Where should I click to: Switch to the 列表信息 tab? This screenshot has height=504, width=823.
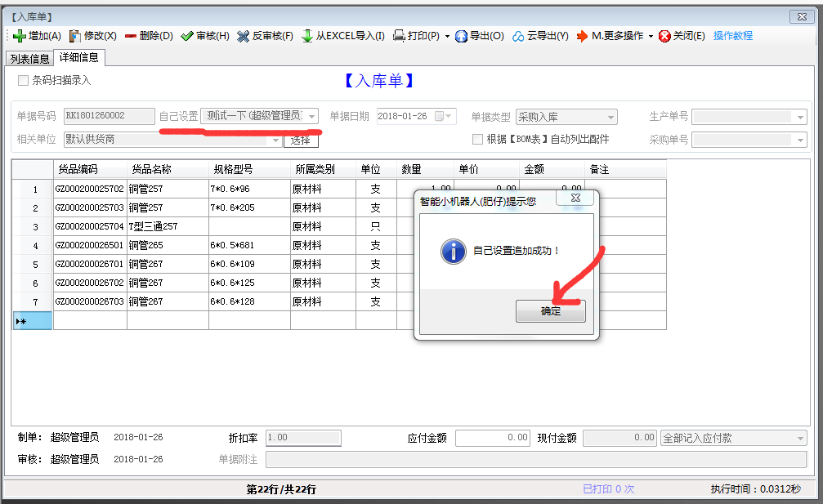point(29,58)
